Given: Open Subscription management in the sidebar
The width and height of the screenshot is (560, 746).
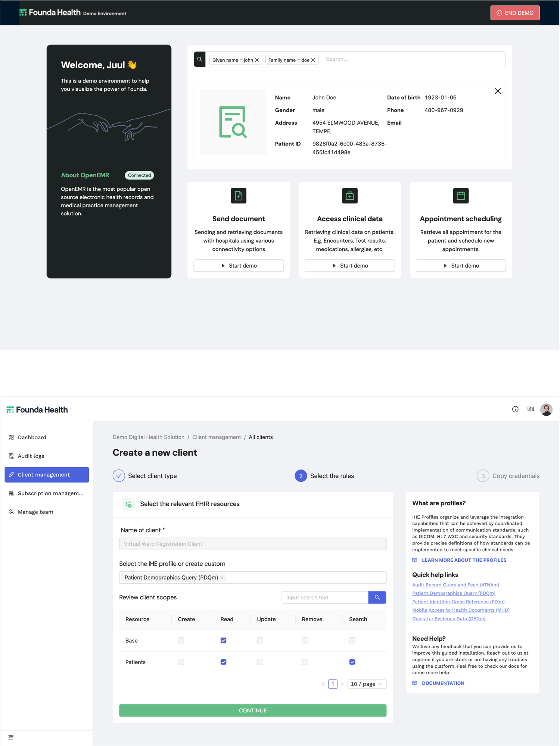Looking at the screenshot, I should 47,493.
